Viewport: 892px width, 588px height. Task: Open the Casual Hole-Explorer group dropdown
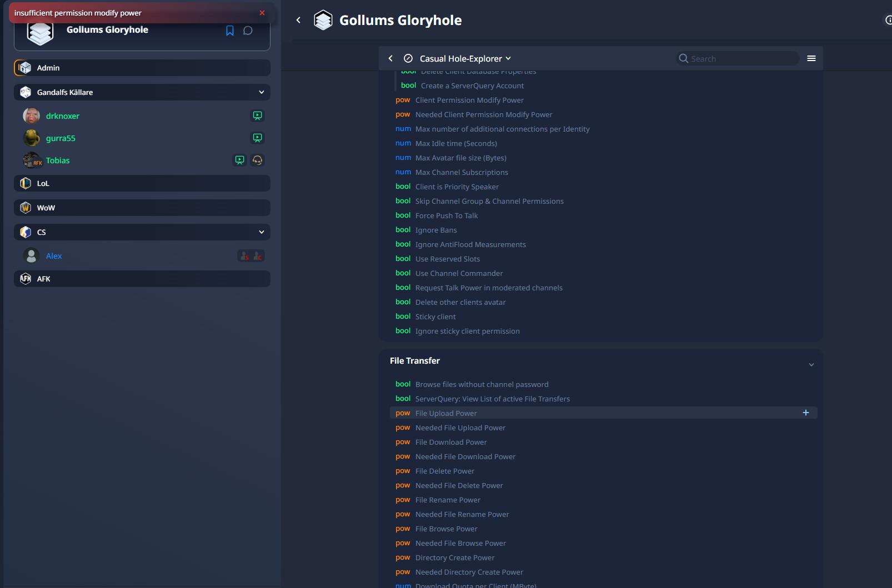pos(465,58)
